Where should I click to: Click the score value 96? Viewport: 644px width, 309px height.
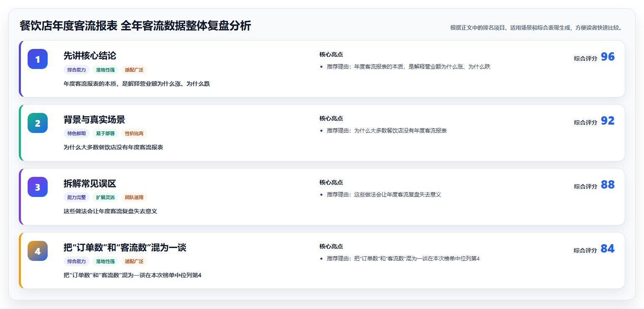[x=608, y=57]
